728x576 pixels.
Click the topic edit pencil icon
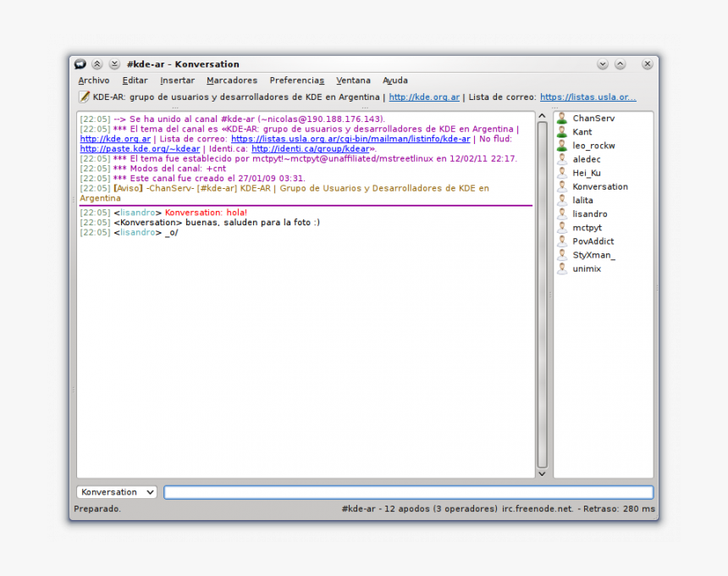pos(84,97)
